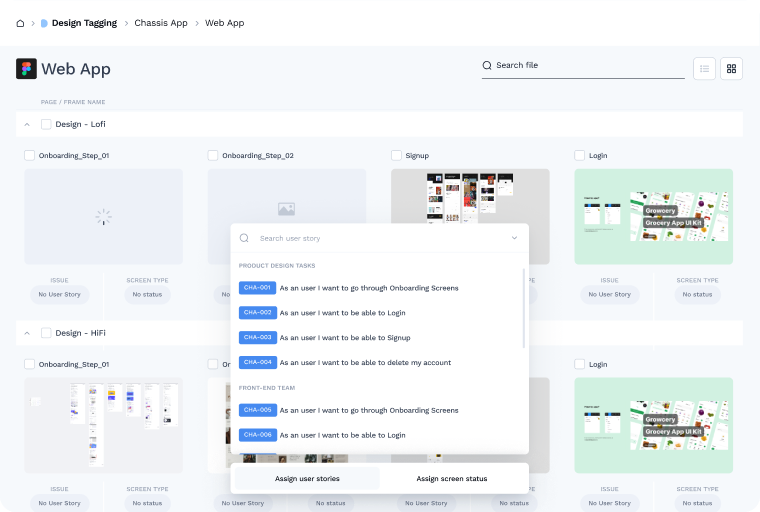Choose 'As an user I want to be able to Signup'
Image resolution: width=760 pixels, height=512 pixels.
click(x=345, y=337)
